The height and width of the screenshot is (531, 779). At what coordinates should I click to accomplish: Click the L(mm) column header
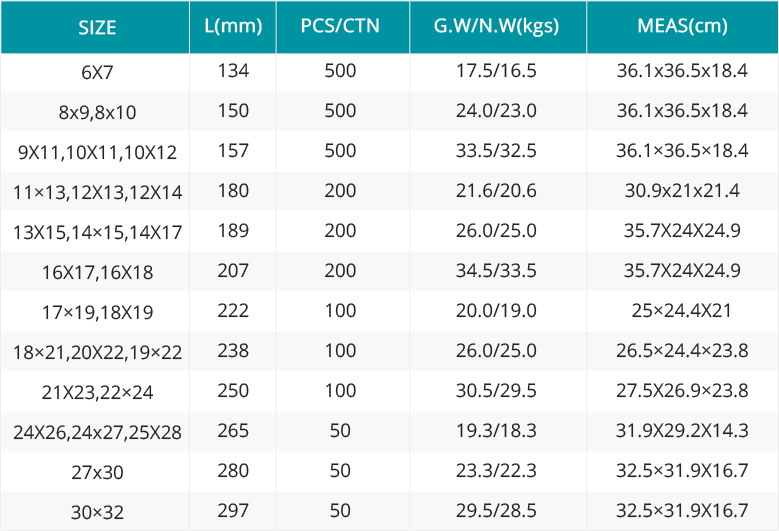click(x=232, y=26)
